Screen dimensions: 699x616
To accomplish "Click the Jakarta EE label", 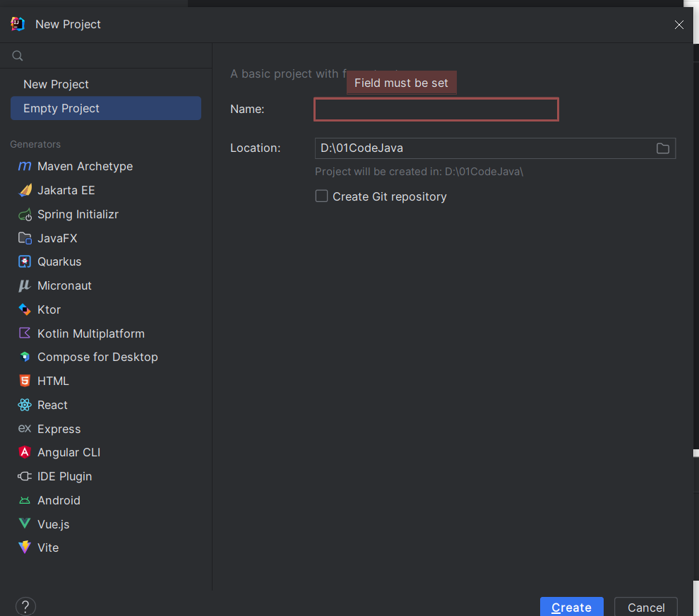I will (66, 191).
